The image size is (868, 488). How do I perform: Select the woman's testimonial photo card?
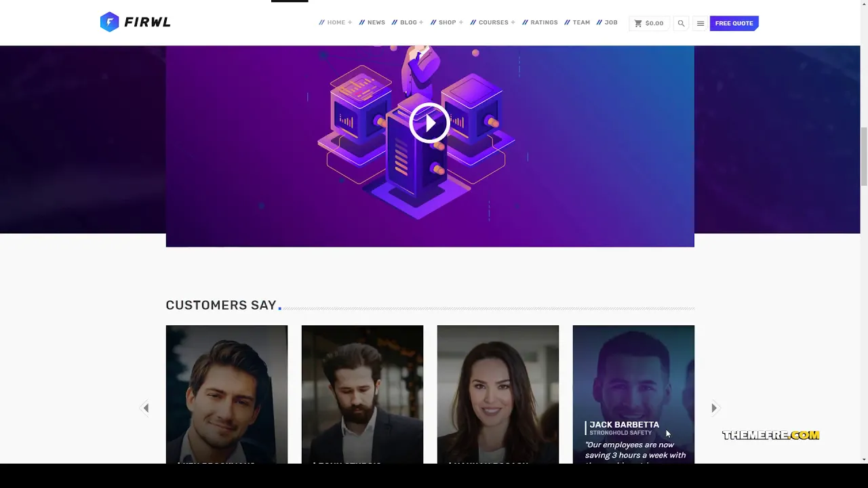click(498, 394)
